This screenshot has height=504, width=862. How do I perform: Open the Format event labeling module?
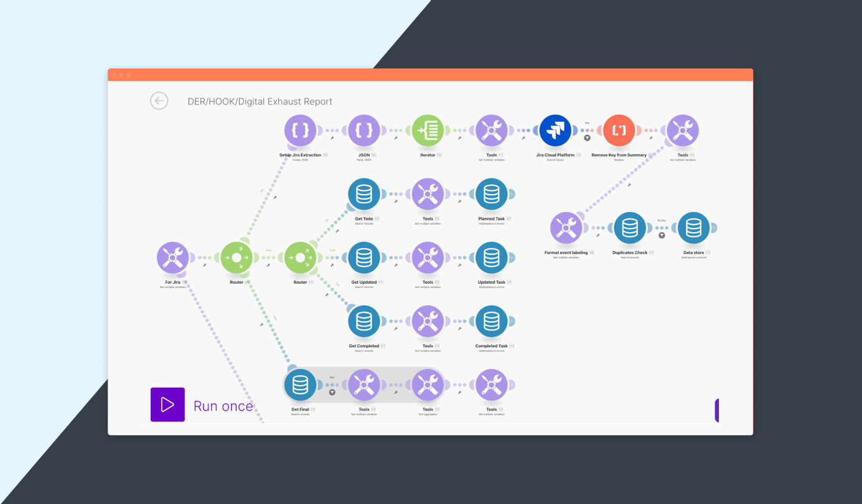(x=566, y=228)
